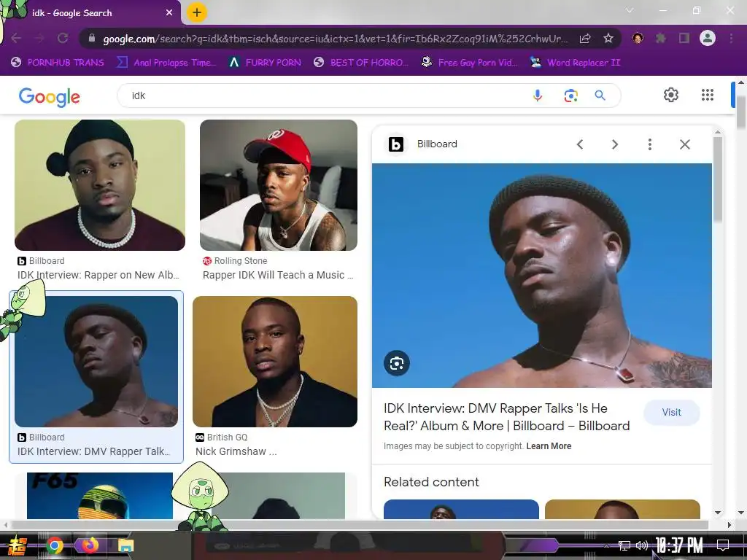The height and width of the screenshot is (560, 747).
Task: Close the idk - Google Search tab
Action: coord(169,13)
